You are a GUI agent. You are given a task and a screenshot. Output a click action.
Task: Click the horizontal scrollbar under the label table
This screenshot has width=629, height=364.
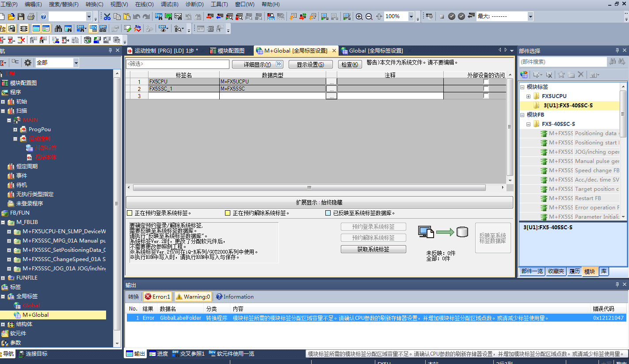click(x=309, y=187)
